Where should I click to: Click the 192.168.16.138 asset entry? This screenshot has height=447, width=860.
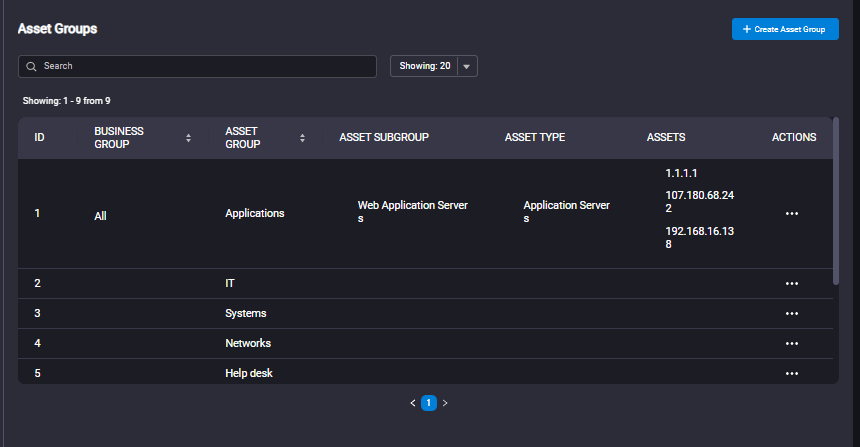point(699,237)
